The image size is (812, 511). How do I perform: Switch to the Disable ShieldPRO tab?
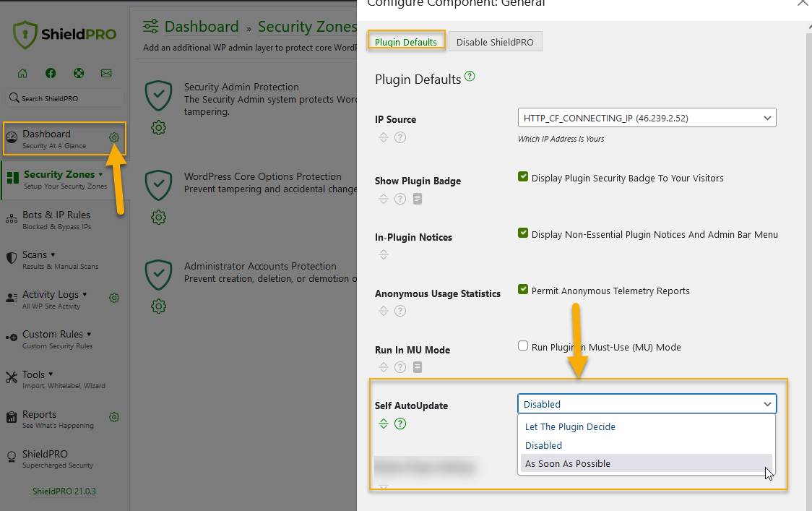[x=495, y=42]
